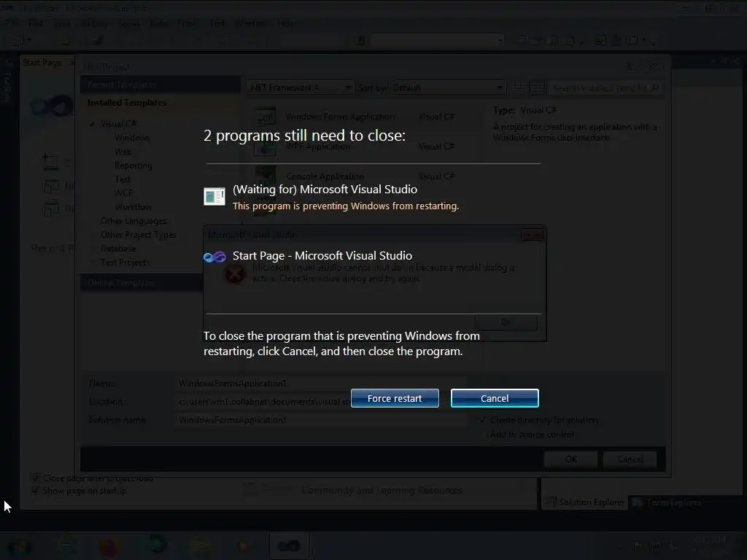Toggle Close page after project load checkbox
This screenshot has height=560, width=747.
coord(35,478)
